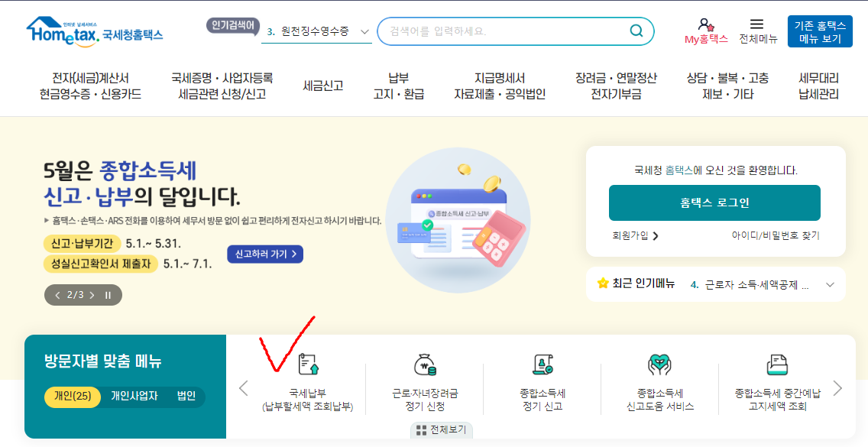Open the 세금신고 menu
Image resolution: width=868 pixels, height=447 pixels.
pyautogui.click(x=322, y=86)
